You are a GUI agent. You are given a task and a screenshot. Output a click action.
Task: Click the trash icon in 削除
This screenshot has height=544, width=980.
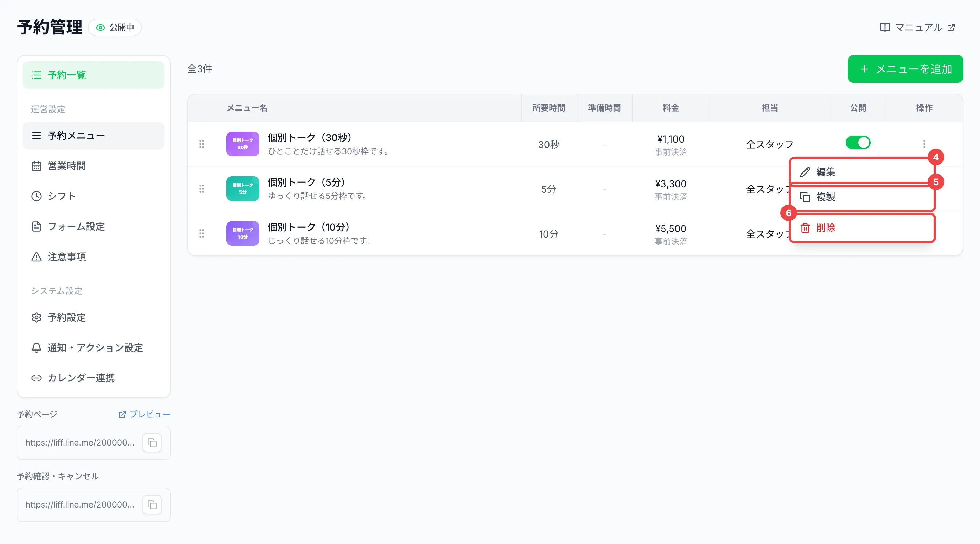[805, 228]
